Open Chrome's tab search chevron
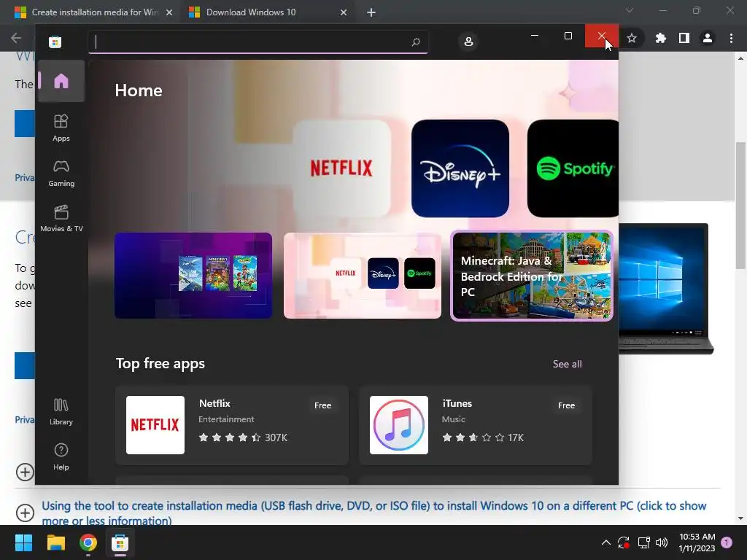Screen dimensions: 747x560 click(x=630, y=10)
